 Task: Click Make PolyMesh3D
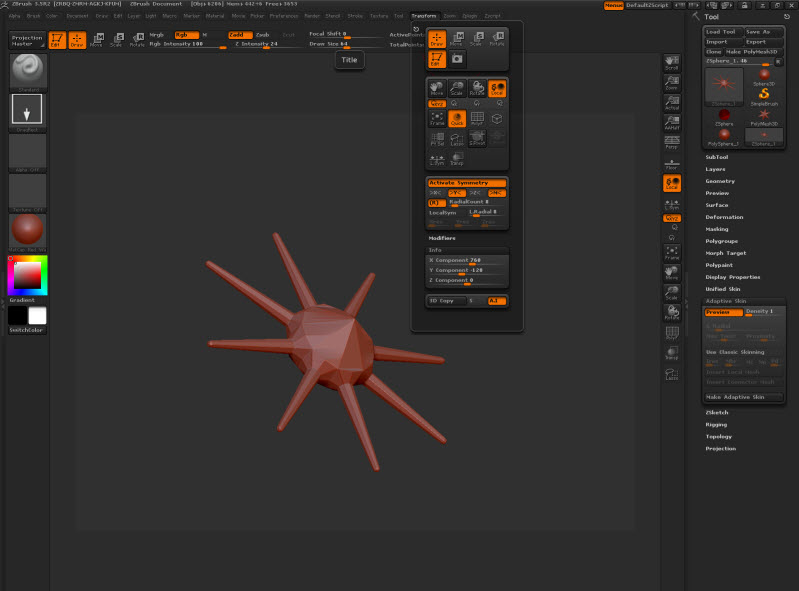(x=753, y=51)
